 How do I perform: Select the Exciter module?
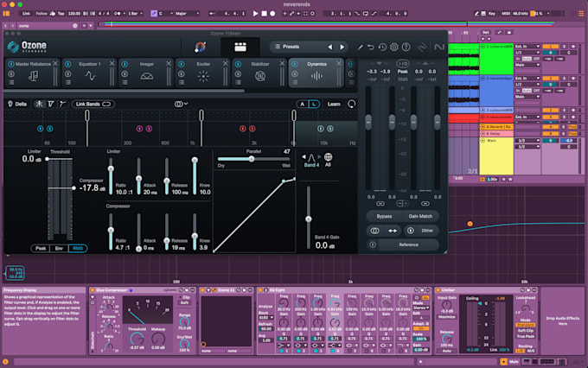(203, 73)
